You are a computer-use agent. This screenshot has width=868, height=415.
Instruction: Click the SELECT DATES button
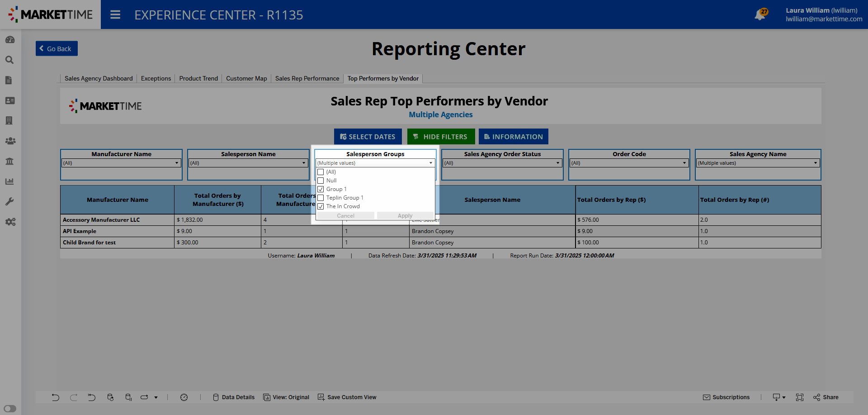point(368,137)
